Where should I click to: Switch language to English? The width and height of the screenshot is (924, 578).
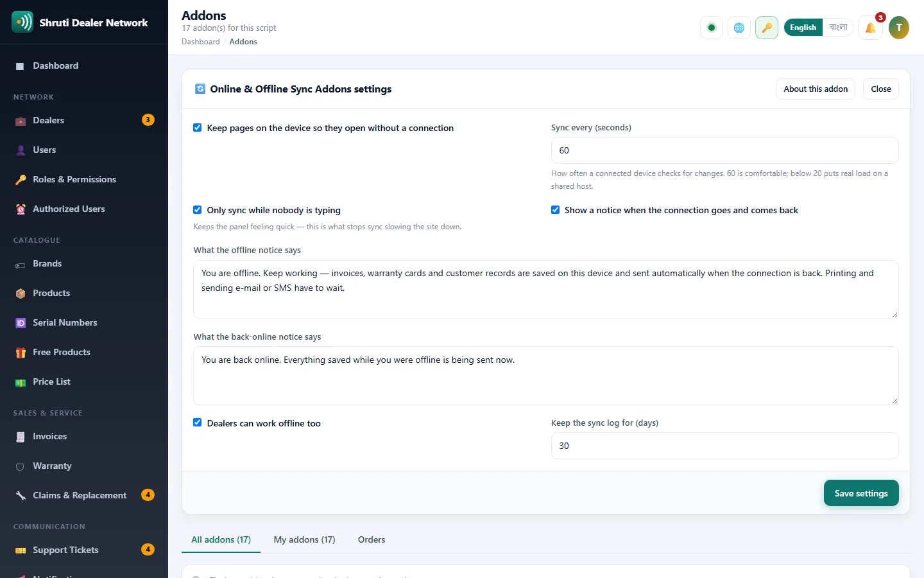pos(803,28)
